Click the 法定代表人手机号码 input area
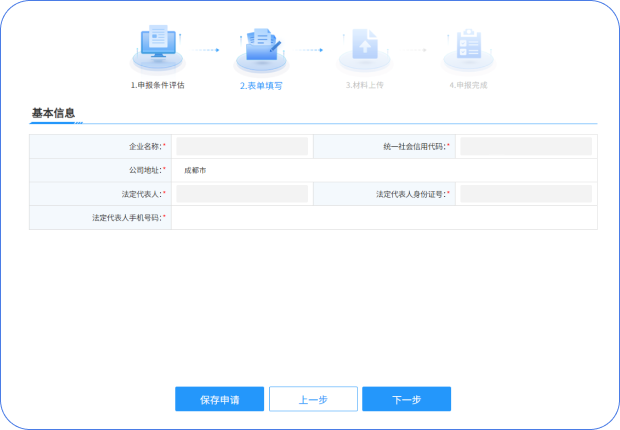620x430 pixels. point(384,218)
